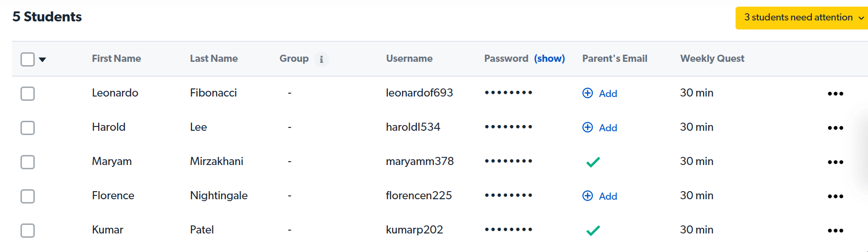This screenshot has width=868, height=252.
Task: Expand the 3 students need attention dropdown
Action: pos(804,18)
